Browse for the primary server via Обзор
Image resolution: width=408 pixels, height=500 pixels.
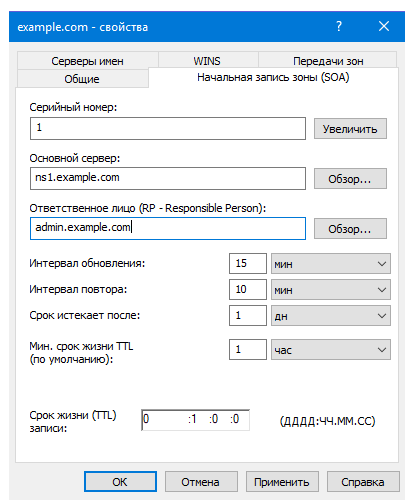(350, 179)
